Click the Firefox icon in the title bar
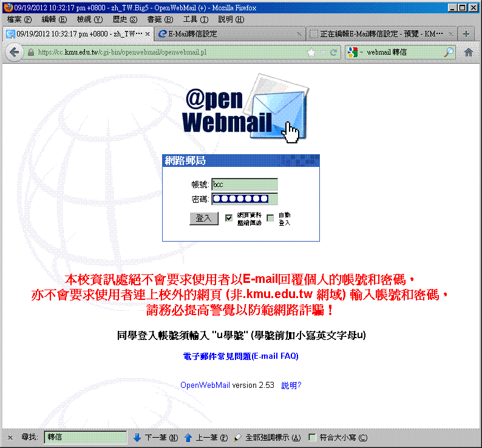This screenshot has width=482, height=448. (x=8, y=7)
